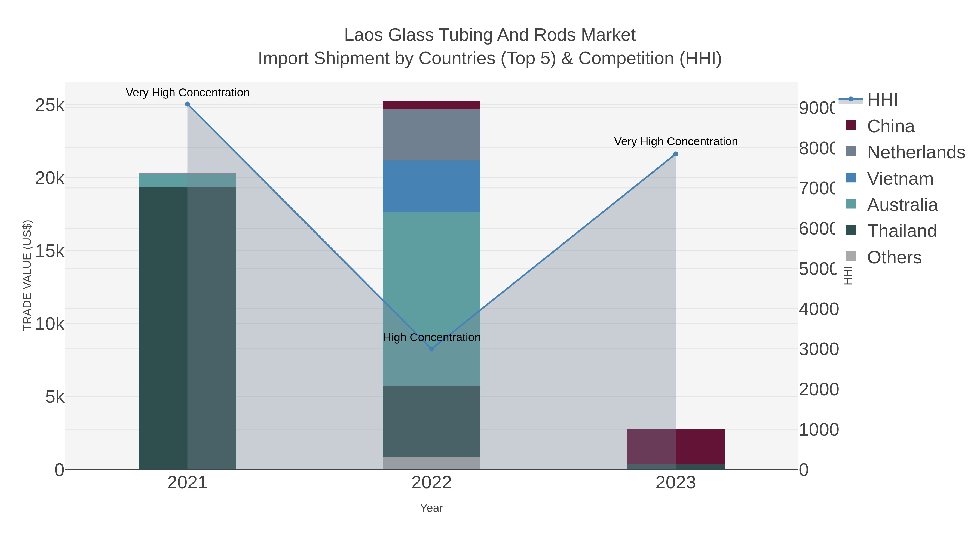Click the Australia teal legend swatch
The image size is (980, 551).
tap(851, 204)
